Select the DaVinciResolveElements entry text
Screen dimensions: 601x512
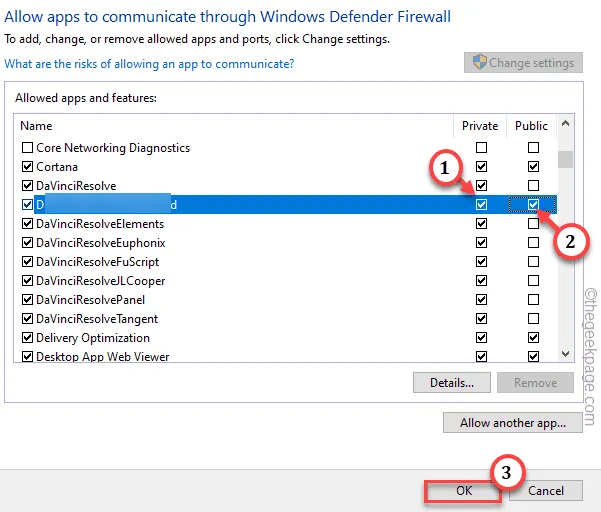(100, 224)
